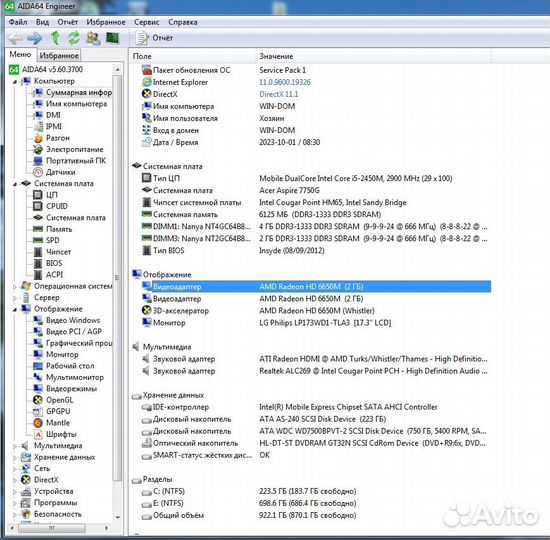Image resolution: width=550 pixels, height=540 pixels.
Task: Open Internet Explorer version link 11.0.9600.19326
Action: coord(285,82)
